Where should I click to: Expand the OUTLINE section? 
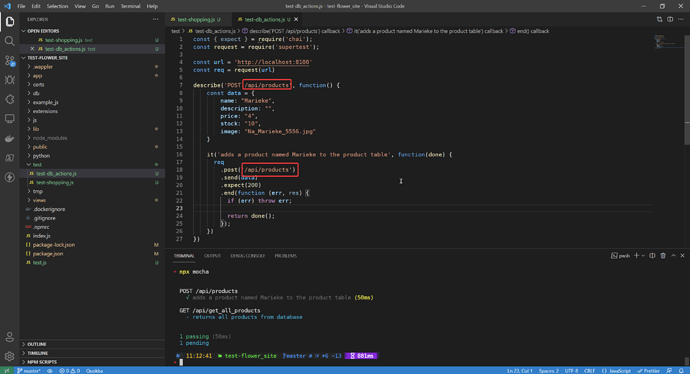37,344
